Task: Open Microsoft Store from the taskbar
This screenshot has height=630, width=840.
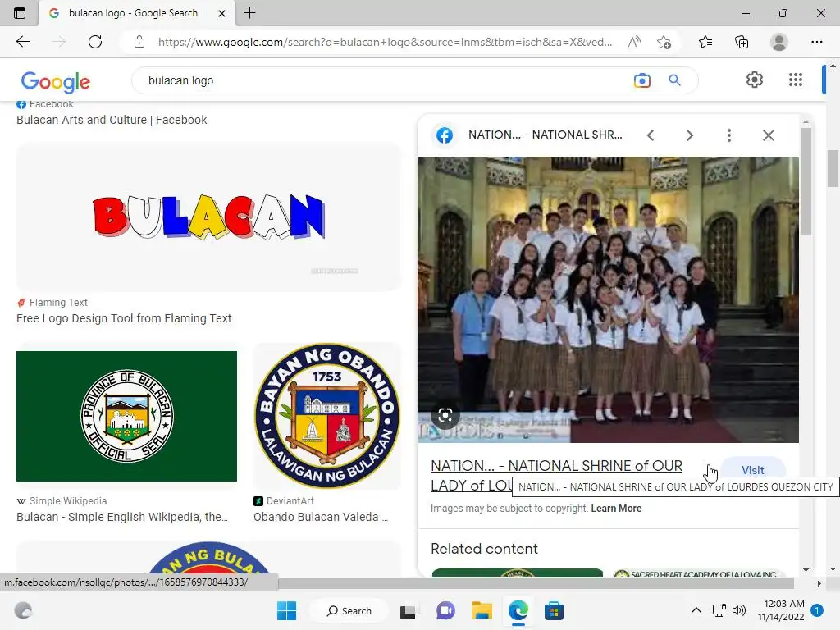Action: coord(554,610)
